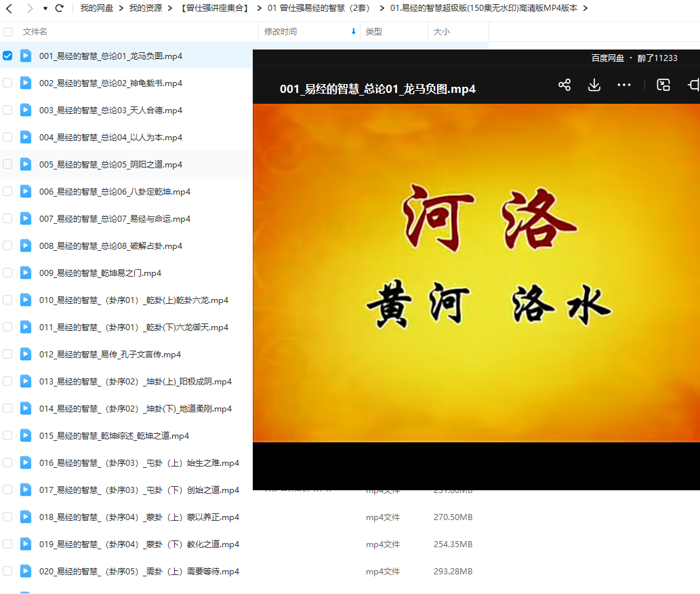The height and width of the screenshot is (594, 700).
Task: Check 004_易经的智慧_总论04_以人为本 checkbox
Action: (x=7, y=137)
